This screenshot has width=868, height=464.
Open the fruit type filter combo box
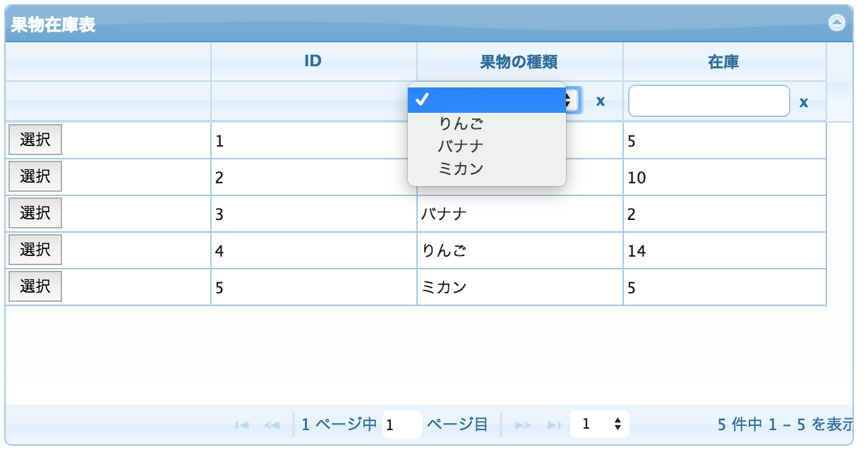569,100
